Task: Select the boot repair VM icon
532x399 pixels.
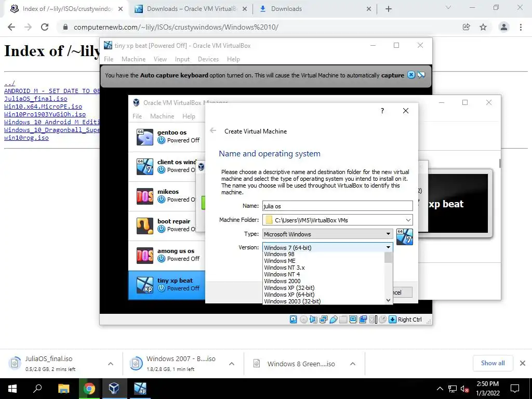Action: [x=145, y=225]
